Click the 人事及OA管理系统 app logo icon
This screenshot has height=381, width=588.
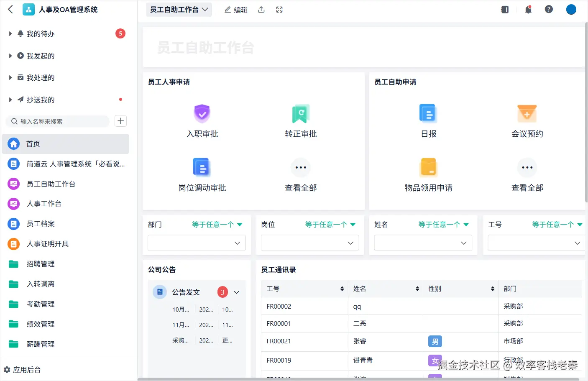pyautogui.click(x=28, y=9)
